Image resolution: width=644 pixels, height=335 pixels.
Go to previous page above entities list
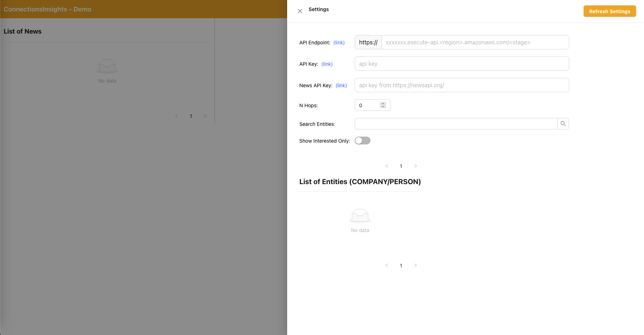click(387, 166)
